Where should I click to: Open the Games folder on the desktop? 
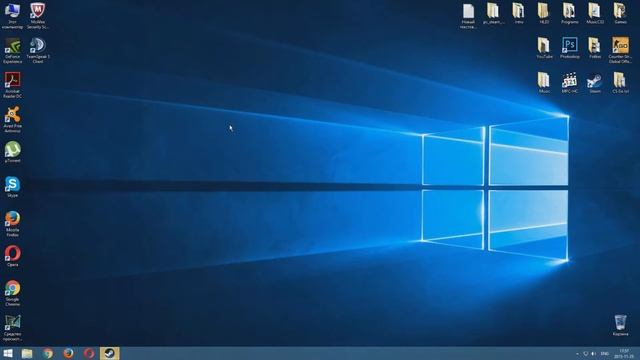pos(620,13)
